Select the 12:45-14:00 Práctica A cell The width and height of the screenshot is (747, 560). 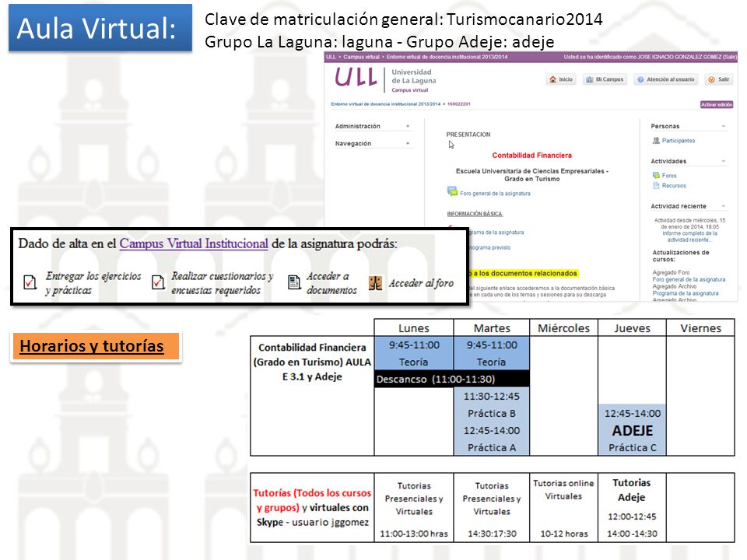(492, 439)
